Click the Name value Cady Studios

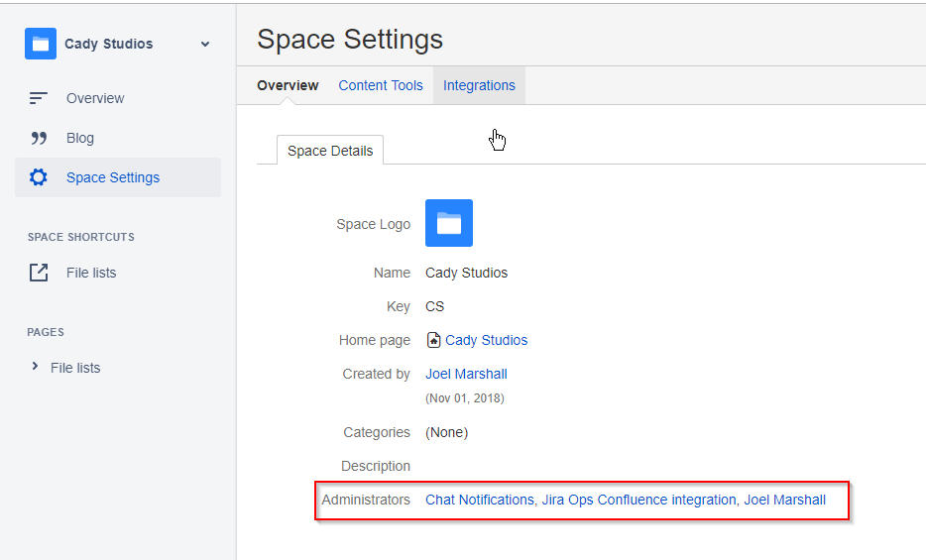(466, 273)
